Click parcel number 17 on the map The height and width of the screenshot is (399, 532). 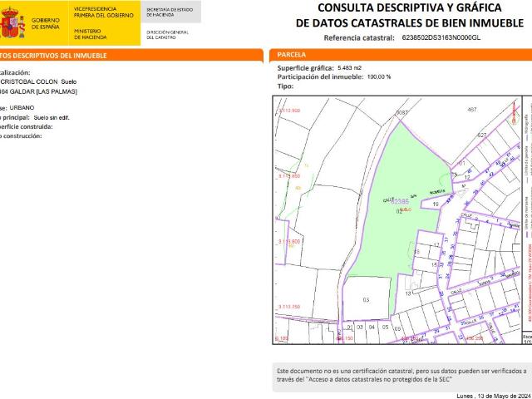click(x=436, y=244)
